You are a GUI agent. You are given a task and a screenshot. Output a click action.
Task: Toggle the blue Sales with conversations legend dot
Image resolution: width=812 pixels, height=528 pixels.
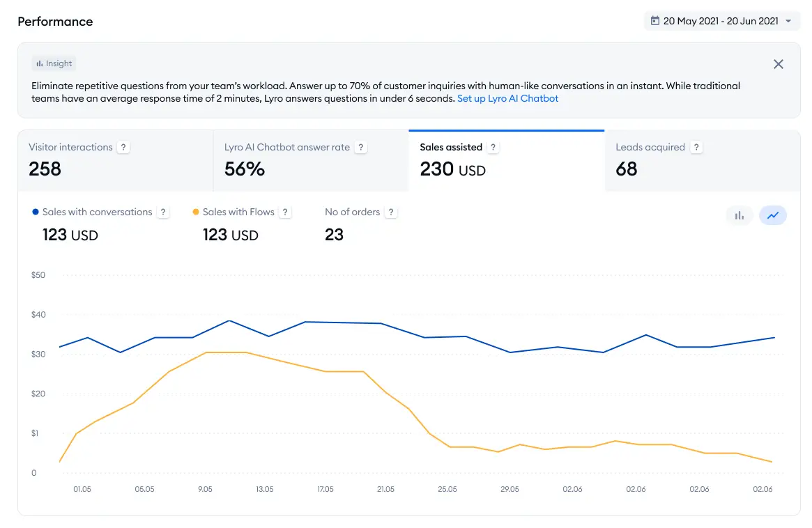[36, 212]
